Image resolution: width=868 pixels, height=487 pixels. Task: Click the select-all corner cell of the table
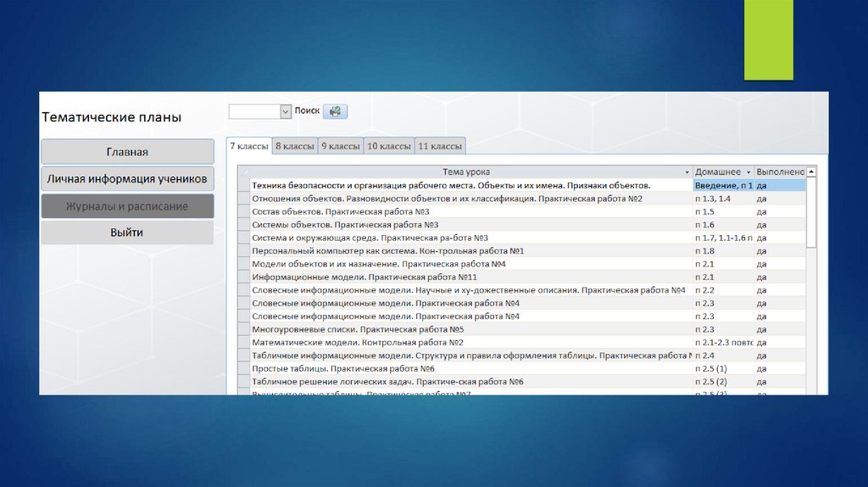[243, 172]
